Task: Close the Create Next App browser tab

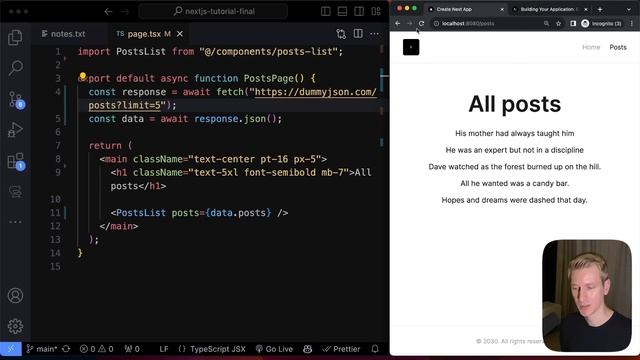Action: (502, 9)
